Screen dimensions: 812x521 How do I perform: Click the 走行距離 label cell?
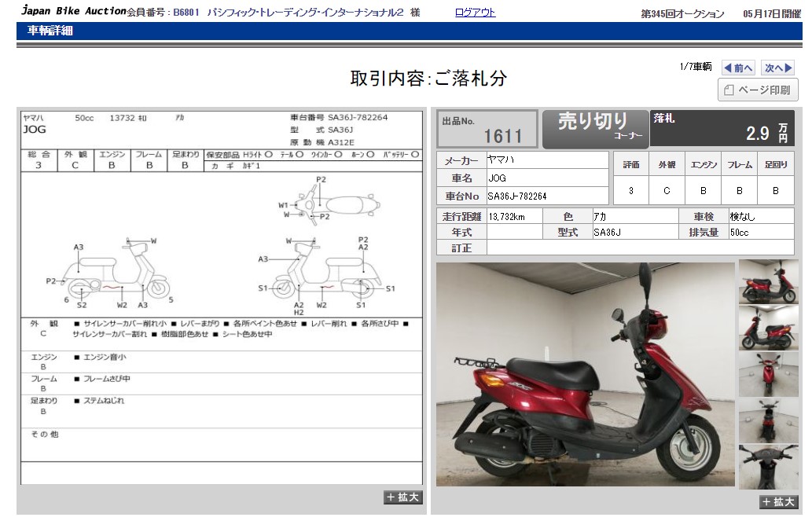pos(461,216)
